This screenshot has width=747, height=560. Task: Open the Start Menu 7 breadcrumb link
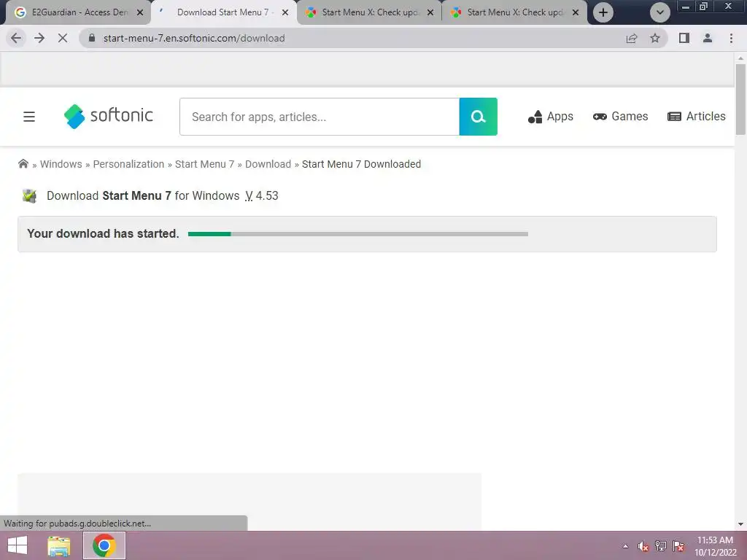pos(204,164)
